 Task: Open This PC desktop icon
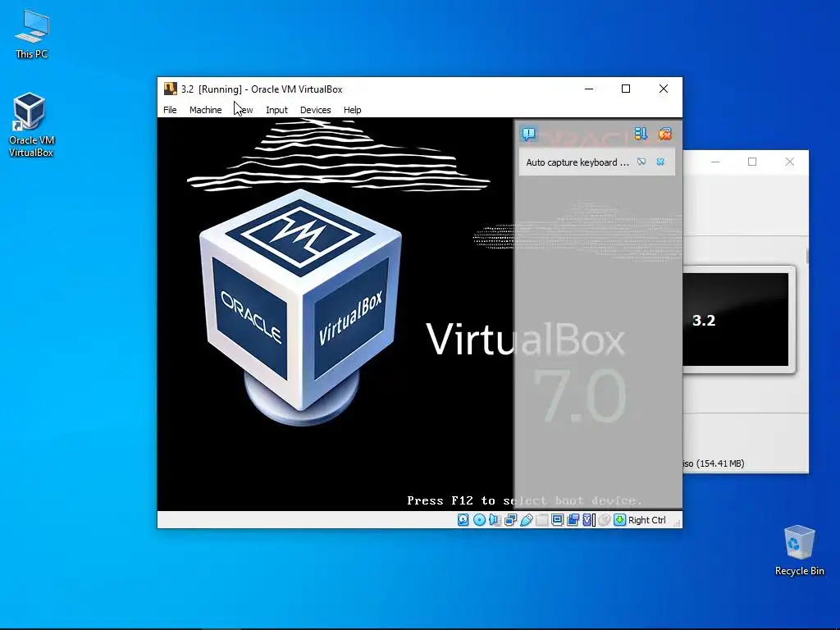point(32,34)
